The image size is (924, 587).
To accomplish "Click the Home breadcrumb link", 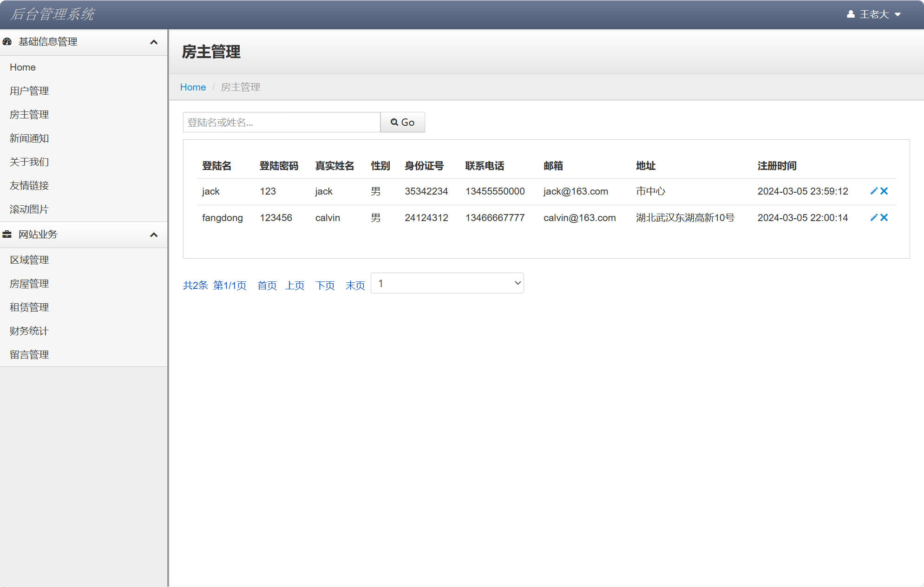I will point(193,87).
